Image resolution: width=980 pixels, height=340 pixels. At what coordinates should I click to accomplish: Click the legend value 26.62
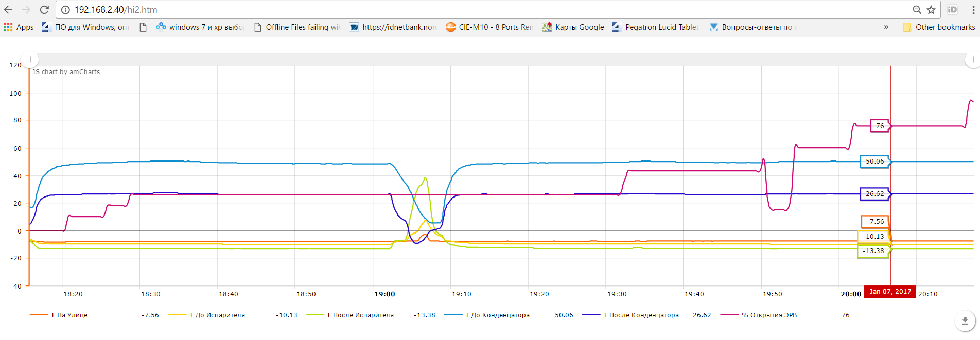702,315
